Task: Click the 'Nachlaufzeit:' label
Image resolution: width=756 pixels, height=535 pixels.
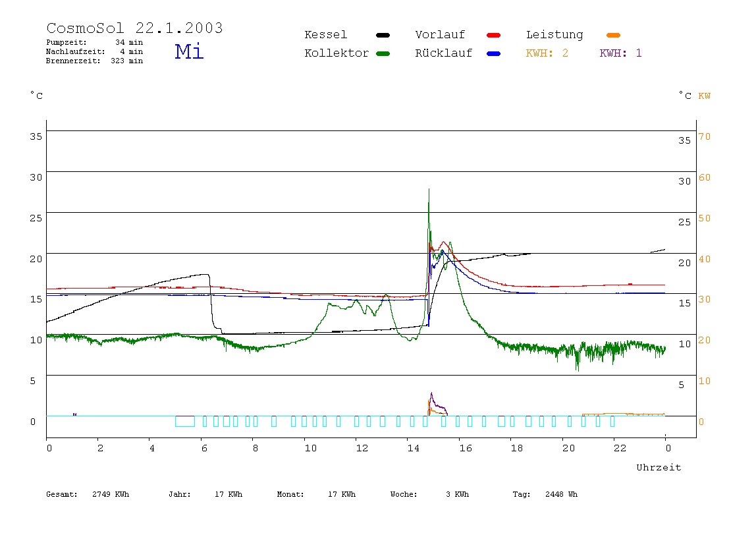Action: 76,51
